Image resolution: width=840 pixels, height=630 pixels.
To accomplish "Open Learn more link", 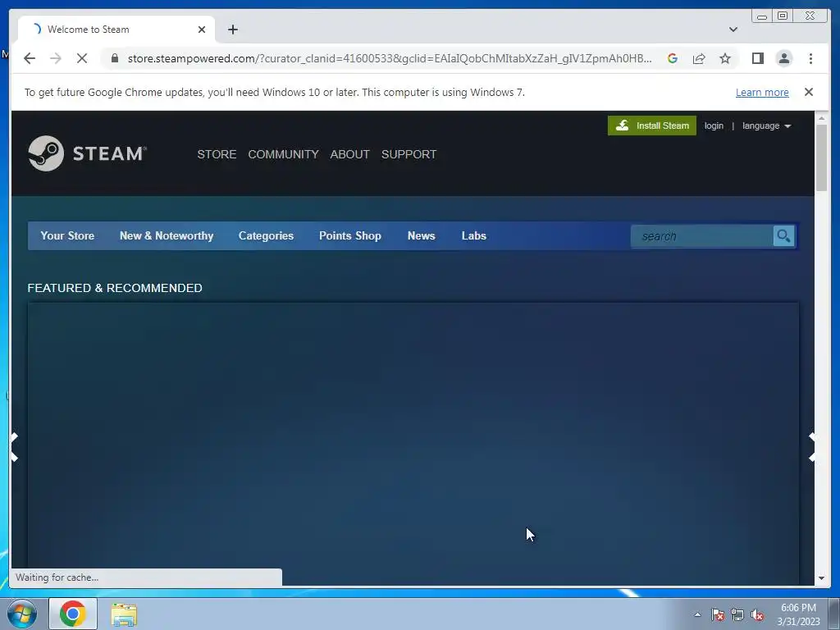I will (762, 92).
